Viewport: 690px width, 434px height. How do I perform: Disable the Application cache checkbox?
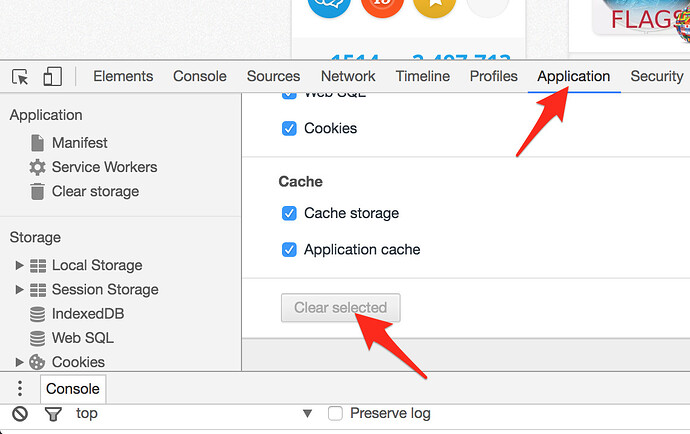click(x=289, y=250)
